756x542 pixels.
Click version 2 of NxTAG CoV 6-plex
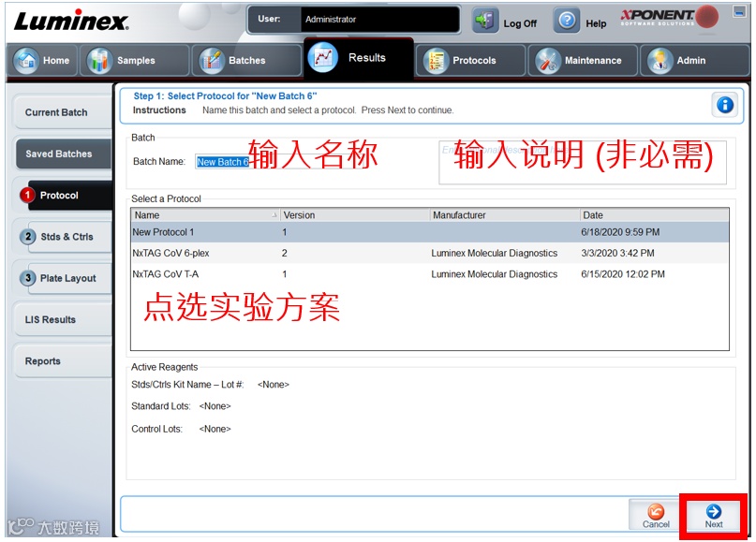[x=285, y=253]
